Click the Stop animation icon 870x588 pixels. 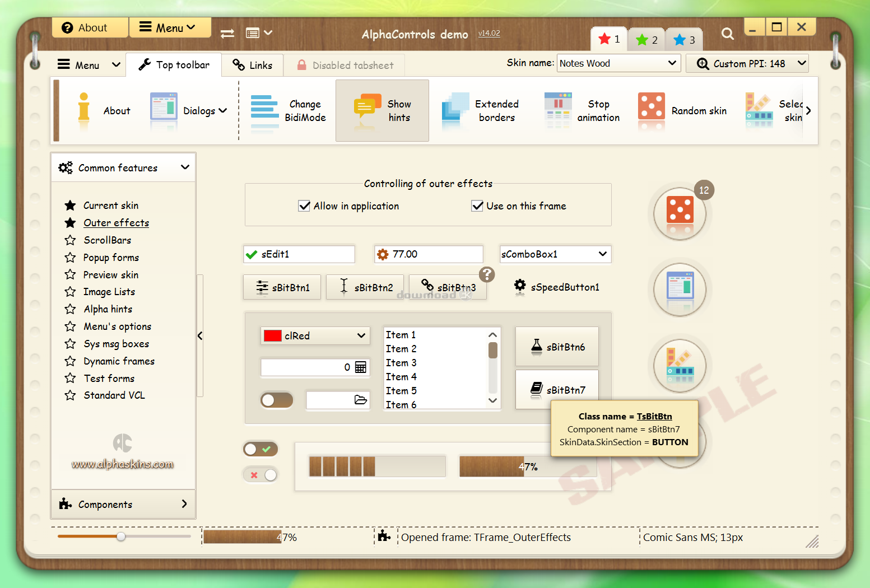point(558,107)
